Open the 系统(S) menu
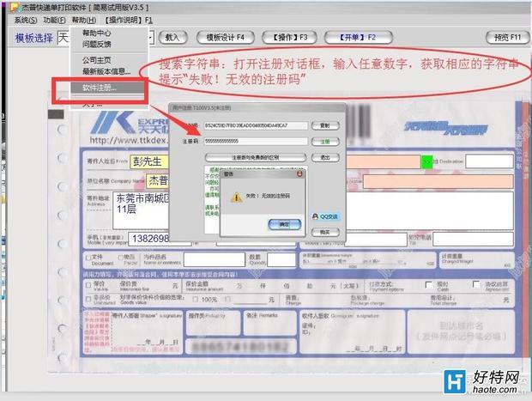 [x=26, y=20]
